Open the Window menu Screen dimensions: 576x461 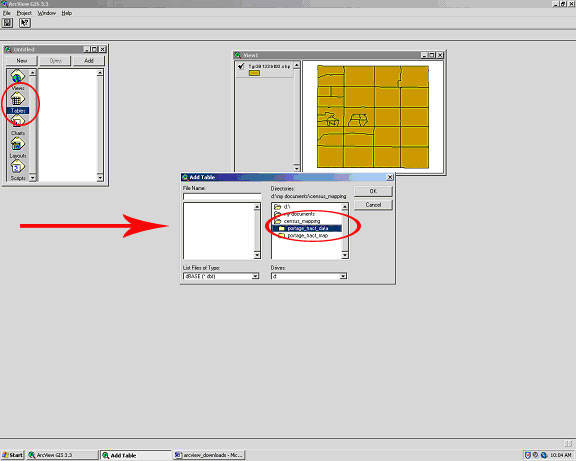(47, 13)
